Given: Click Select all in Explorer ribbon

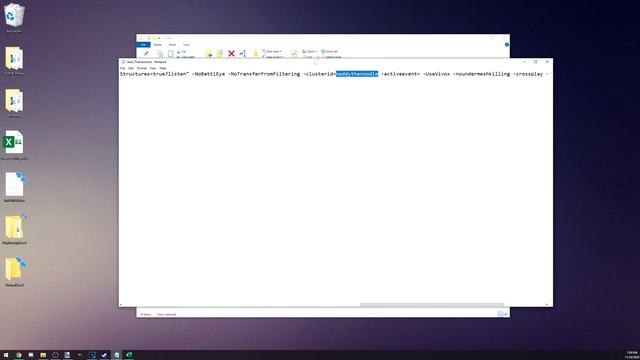Looking at the screenshot, I should tap(330, 51).
